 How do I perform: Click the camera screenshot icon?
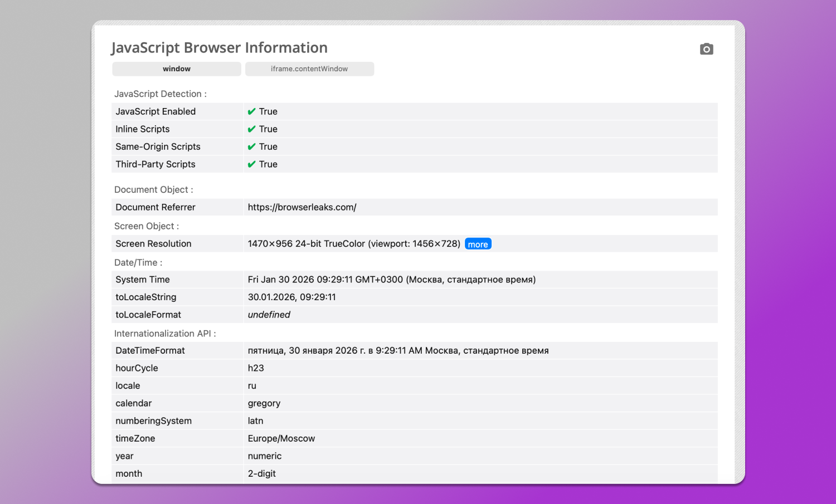[x=706, y=49]
